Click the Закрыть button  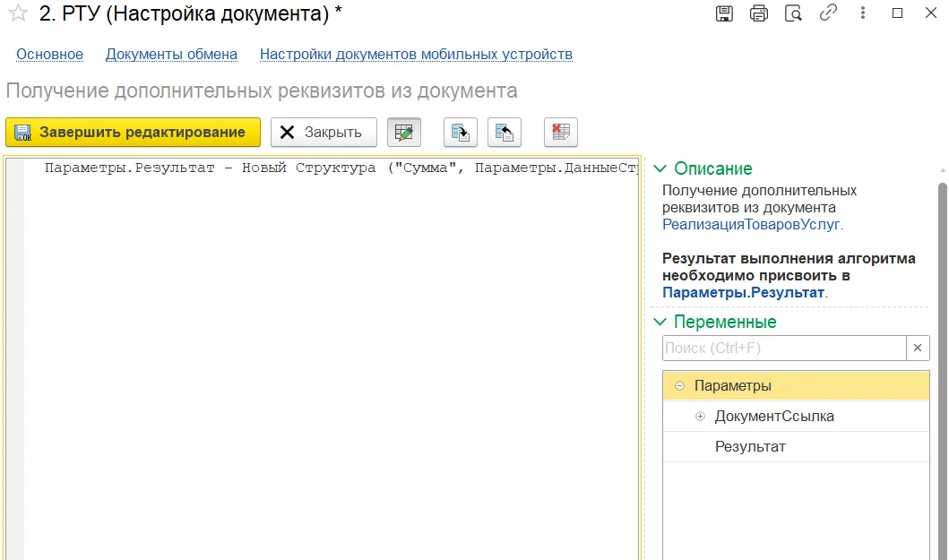point(324,133)
